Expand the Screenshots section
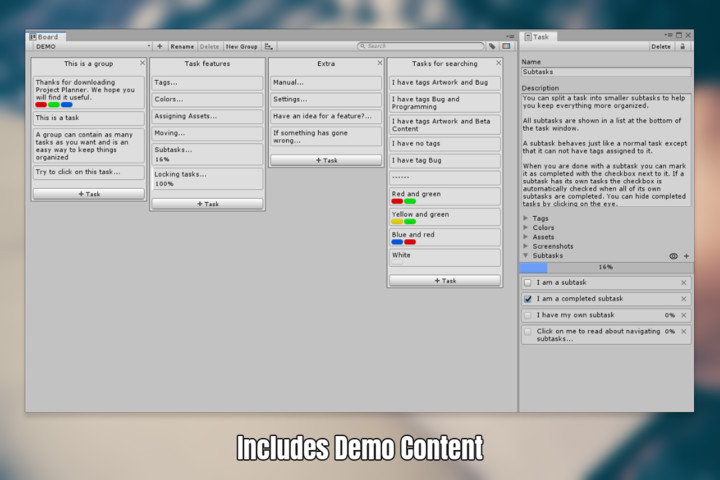The width and height of the screenshot is (720, 480). (x=526, y=246)
